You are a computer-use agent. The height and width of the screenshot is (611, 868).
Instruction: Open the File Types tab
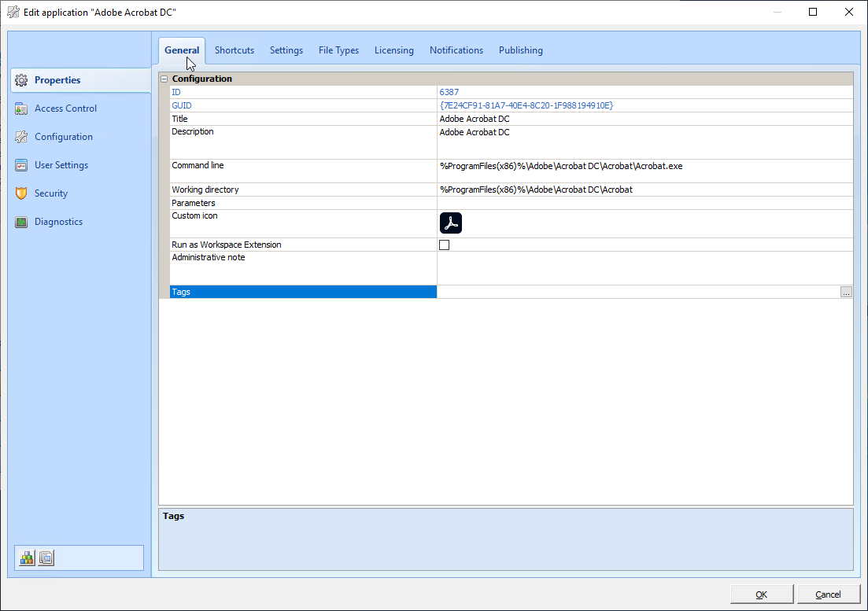click(338, 50)
